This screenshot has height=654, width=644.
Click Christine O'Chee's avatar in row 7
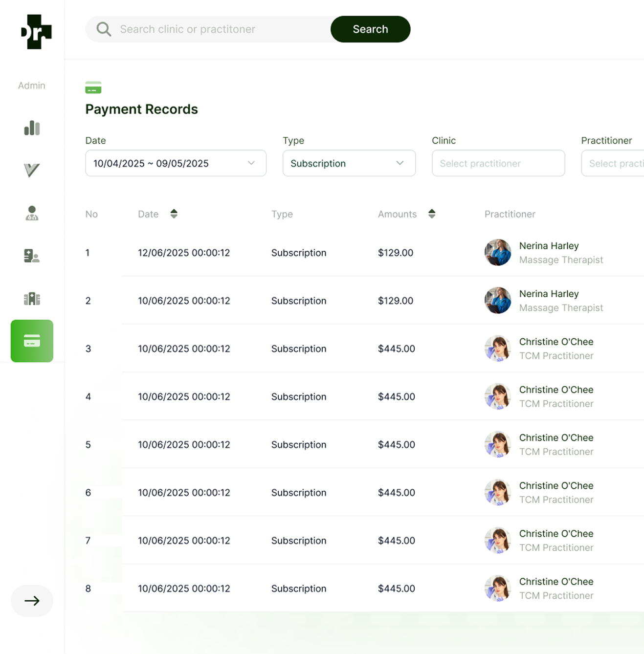point(498,540)
